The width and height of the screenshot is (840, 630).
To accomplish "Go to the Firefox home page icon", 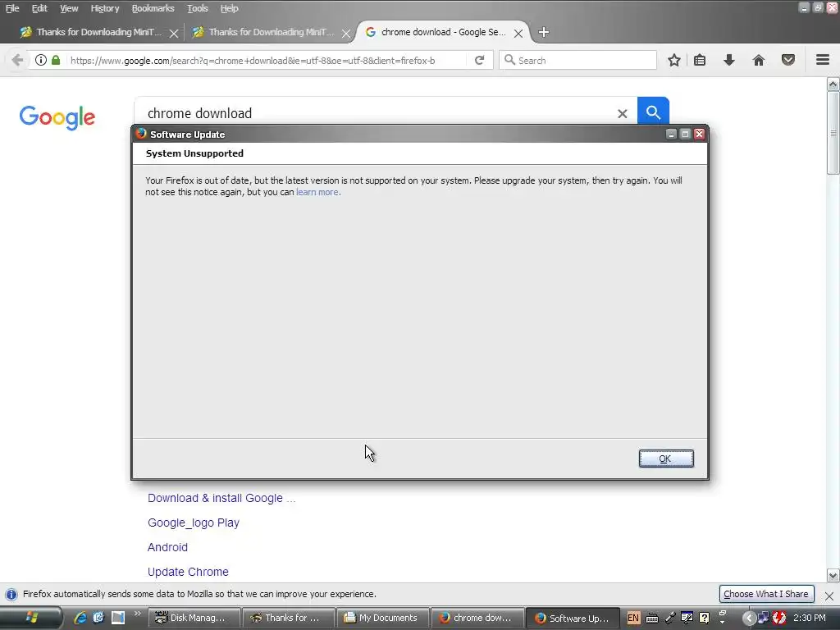I will (759, 60).
